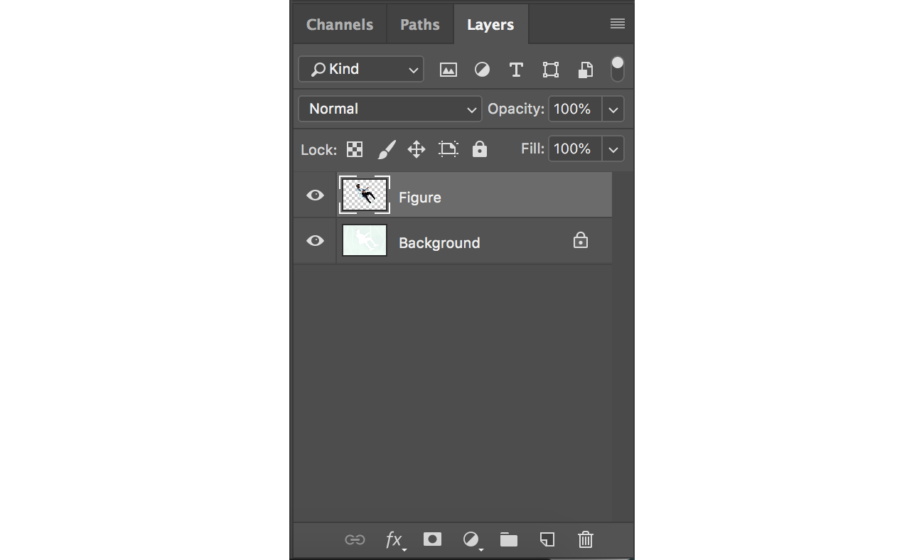This screenshot has width=924, height=560.
Task: Hide the Background layer
Action: click(x=315, y=241)
